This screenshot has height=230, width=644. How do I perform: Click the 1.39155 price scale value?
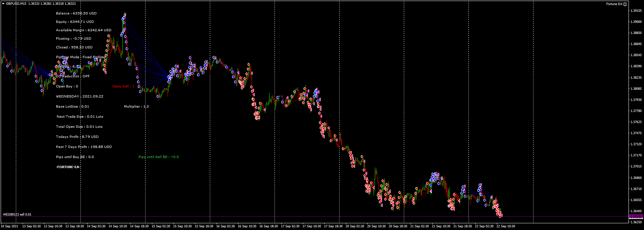click(636, 11)
